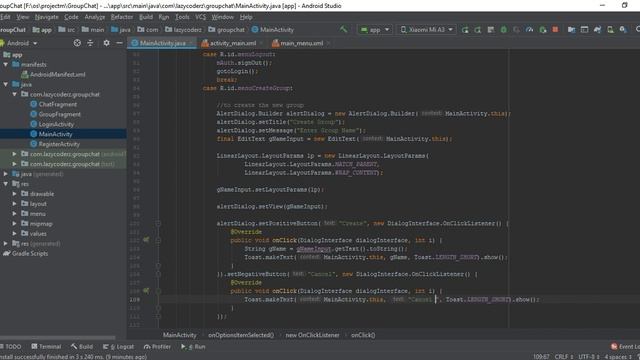Click the Sync Project with Gradle Files icon
Viewport: 640px width, 360px height.
pyautogui.click(x=598, y=29)
